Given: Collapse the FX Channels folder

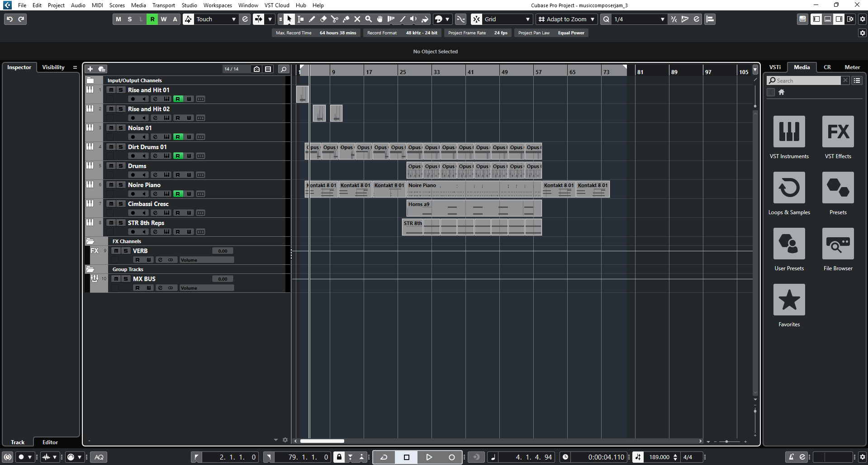Looking at the screenshot, I should (x=90, y=241).
